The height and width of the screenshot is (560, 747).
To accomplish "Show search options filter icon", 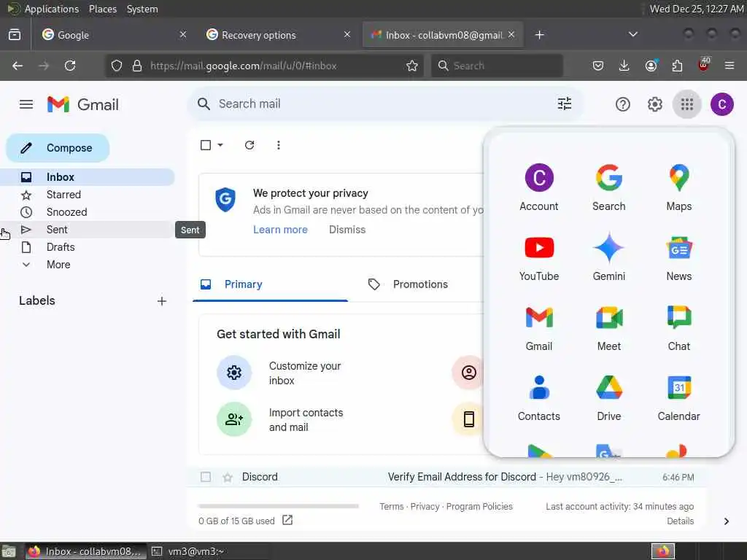I will click(x=565, y=104).
